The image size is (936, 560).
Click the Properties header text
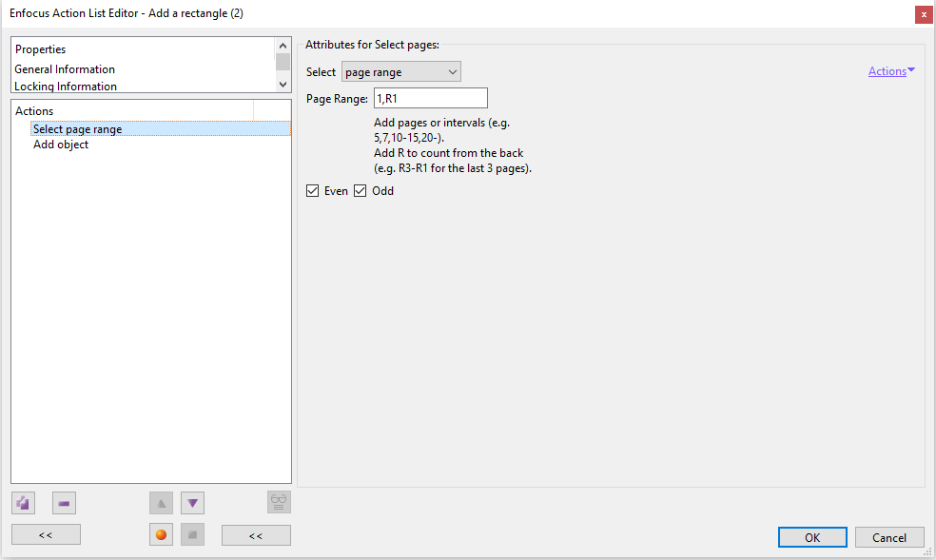(x=41, y=49)
